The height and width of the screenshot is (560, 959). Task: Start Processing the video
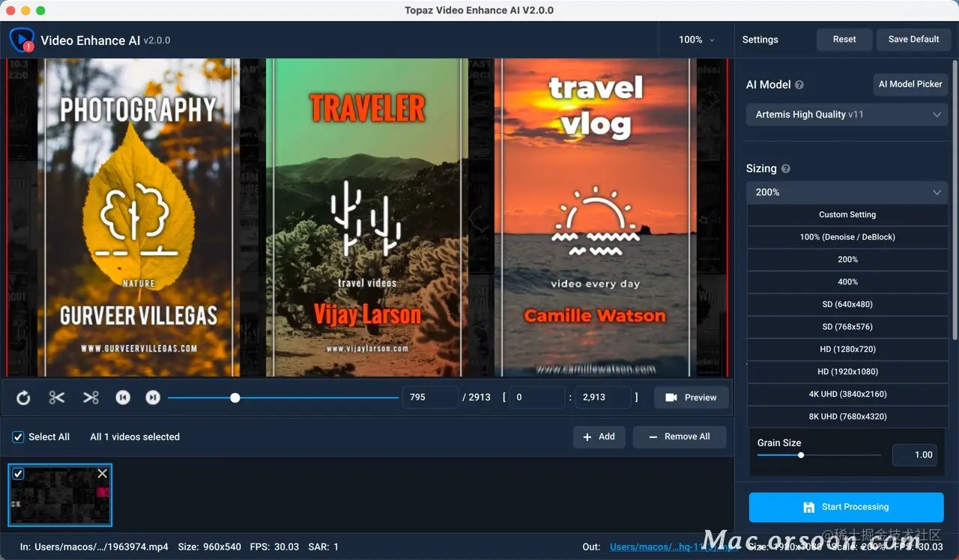click(x=846, y=507)
